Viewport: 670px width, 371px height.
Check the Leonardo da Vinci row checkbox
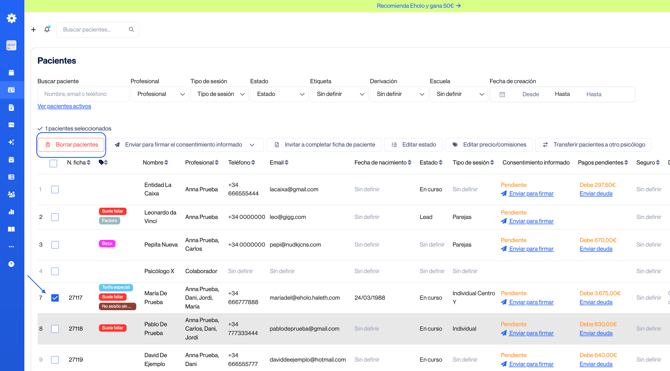[x=55, y=217]
